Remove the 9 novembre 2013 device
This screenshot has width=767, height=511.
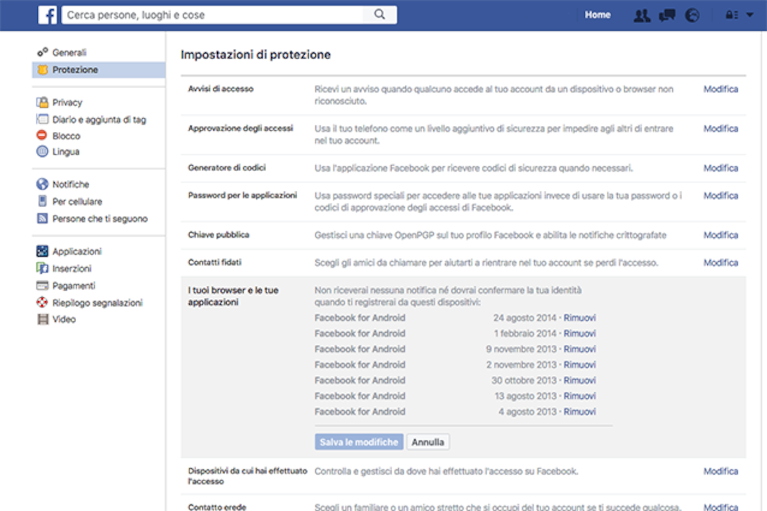[580, 349]
